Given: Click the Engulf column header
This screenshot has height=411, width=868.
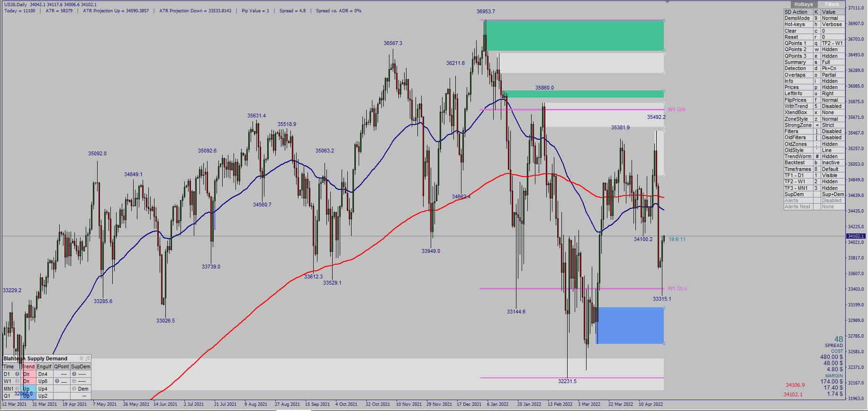Looking at the screenshot, I should coord(44,366).
